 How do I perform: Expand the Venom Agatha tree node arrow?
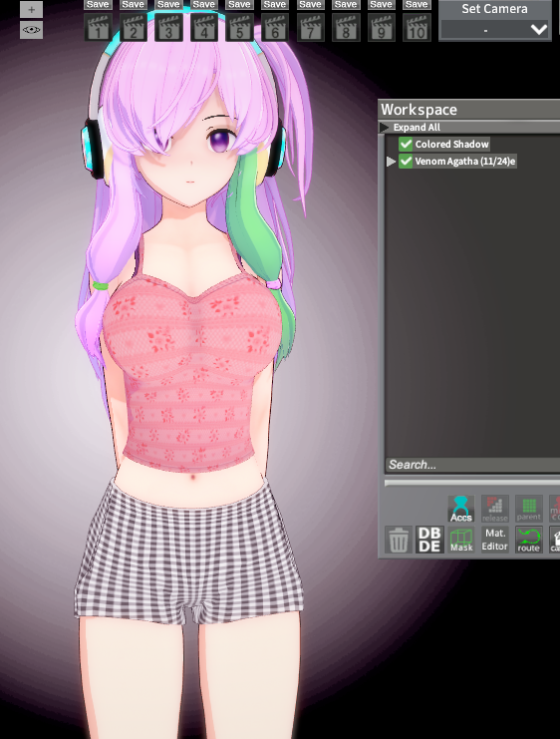391,162
